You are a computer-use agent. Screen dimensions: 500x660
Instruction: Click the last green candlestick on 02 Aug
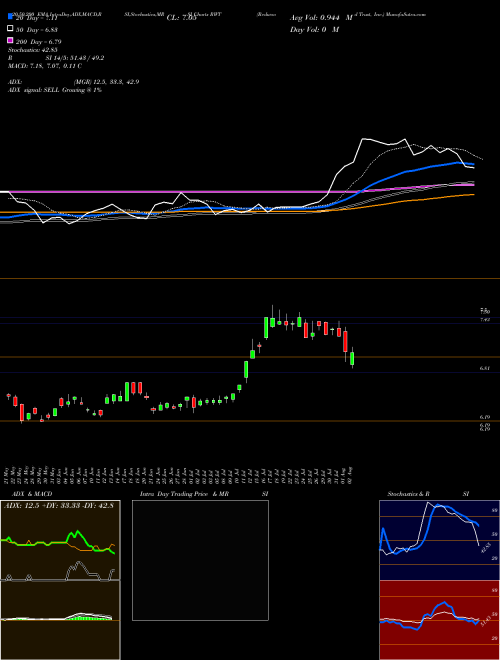point(352,358)
